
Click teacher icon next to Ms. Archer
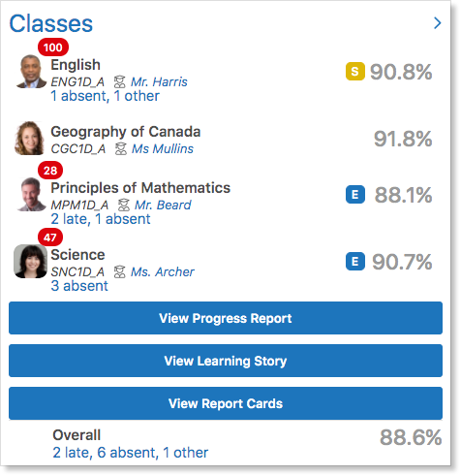click(x=120, y=272)
